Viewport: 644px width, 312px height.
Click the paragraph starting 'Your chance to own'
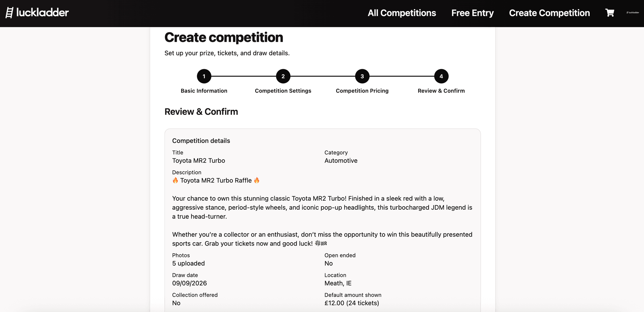[x=322, y=207]
